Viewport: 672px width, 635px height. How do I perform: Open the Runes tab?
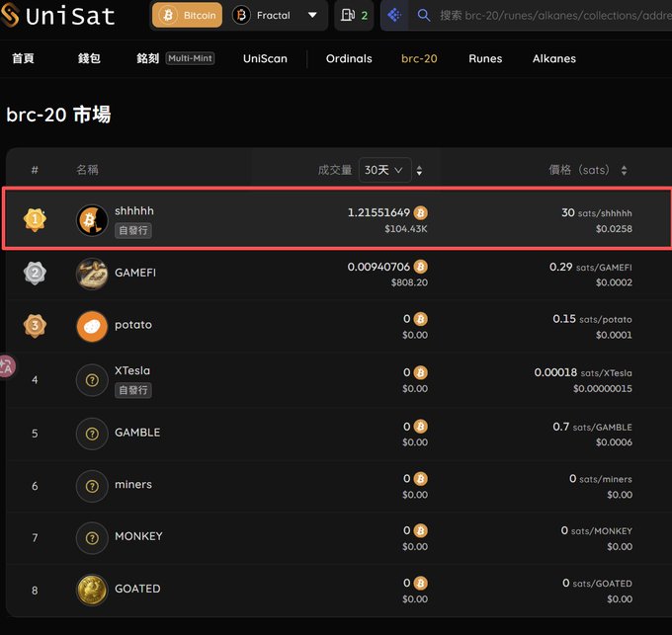pyautogui.click(x=485, y=58)
